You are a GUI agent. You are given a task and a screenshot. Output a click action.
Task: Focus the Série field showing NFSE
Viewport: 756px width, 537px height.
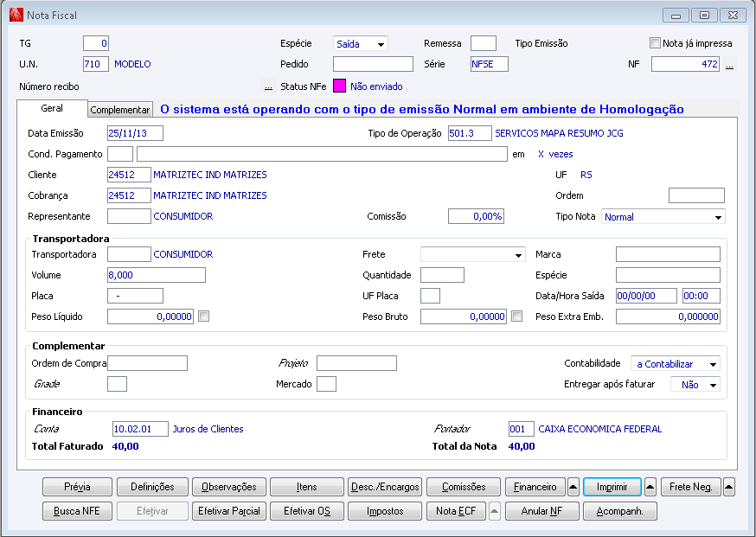(x=490, y=64)
